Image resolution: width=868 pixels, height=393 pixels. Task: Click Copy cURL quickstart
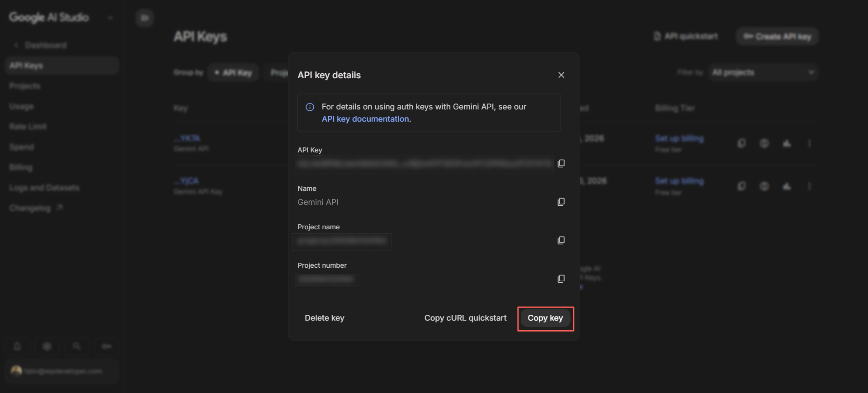[465, 318]
